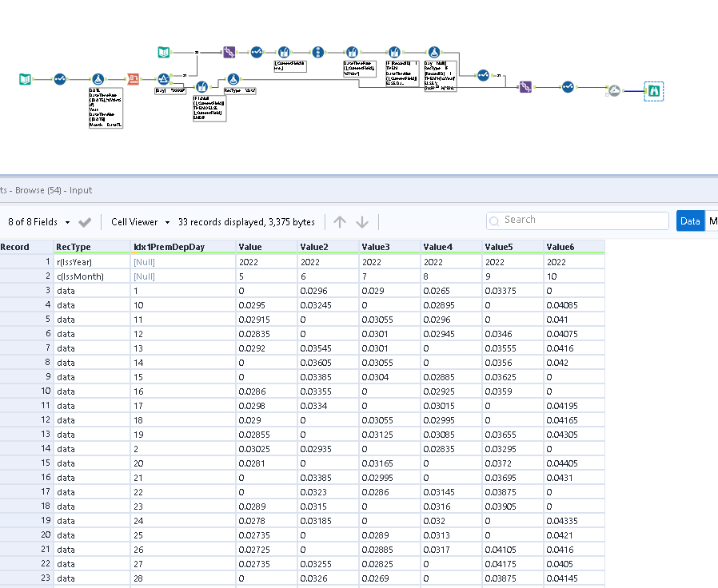The height and width of the screenshot is (588, 718).
Task: Select the leftmost Input Data tool
Action: point(25,79)
